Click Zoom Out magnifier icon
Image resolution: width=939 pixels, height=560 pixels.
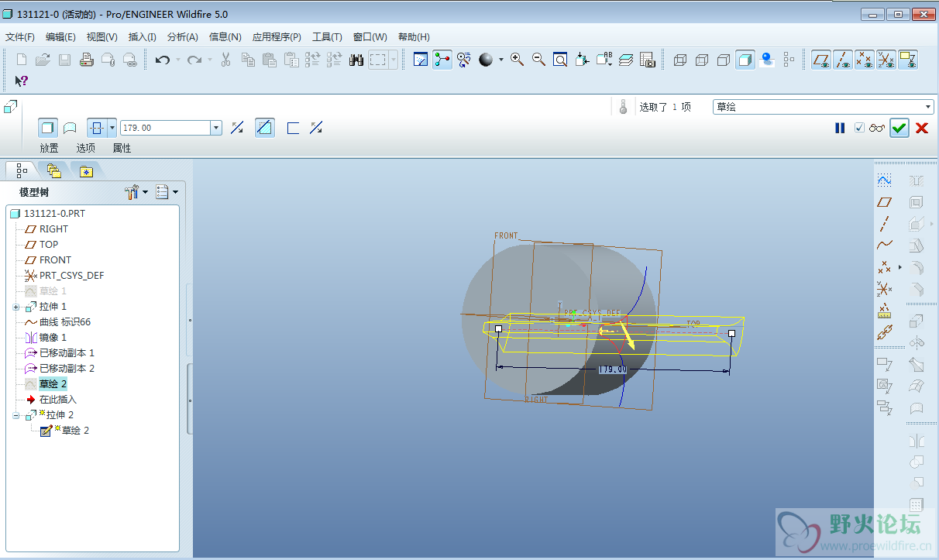tap(538, 60)
